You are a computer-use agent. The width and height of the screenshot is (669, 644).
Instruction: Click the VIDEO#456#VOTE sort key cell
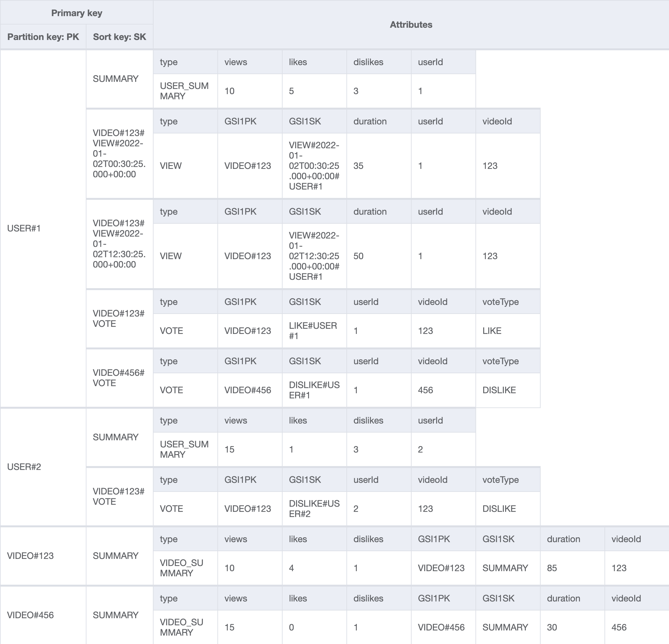[x=119, y=378]
